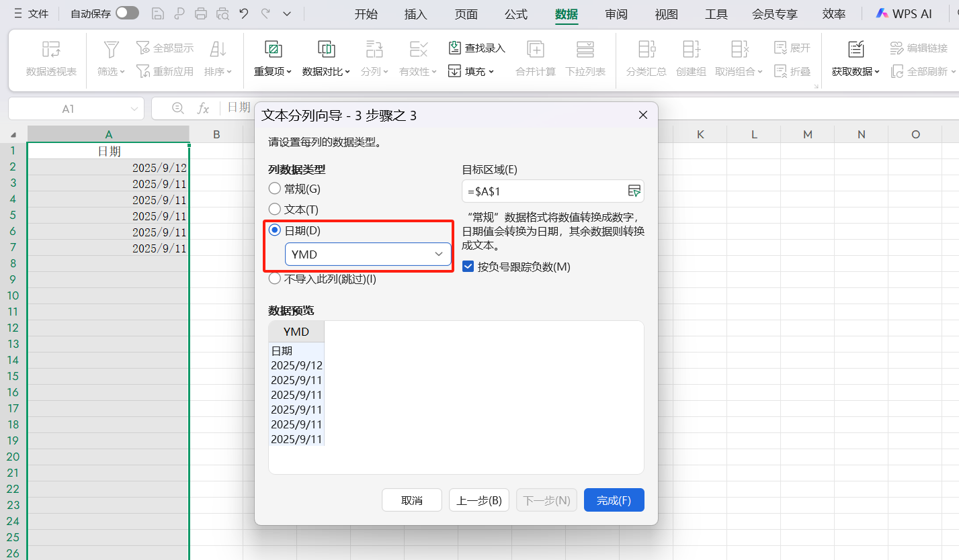This screenshot has height=560, width=959.
Task: Go back with the 上一步 button
Action: click(478, 500)
